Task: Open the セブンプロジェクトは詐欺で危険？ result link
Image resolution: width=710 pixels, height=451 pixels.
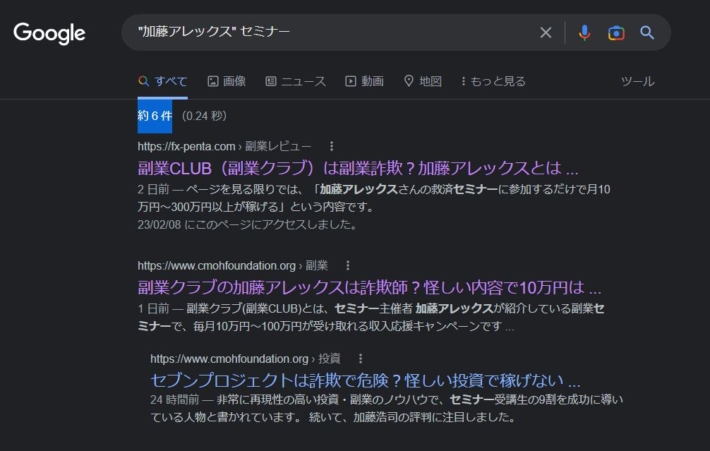Action: pos(365,380)
